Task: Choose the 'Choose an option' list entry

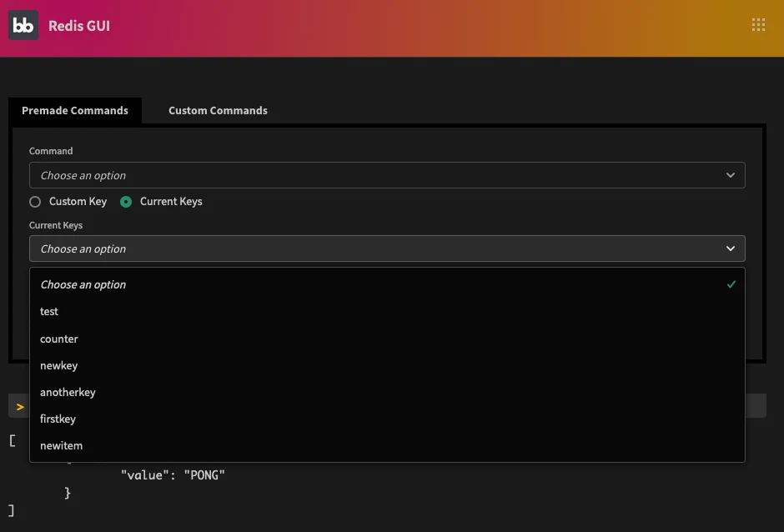Action: (387, 284)
